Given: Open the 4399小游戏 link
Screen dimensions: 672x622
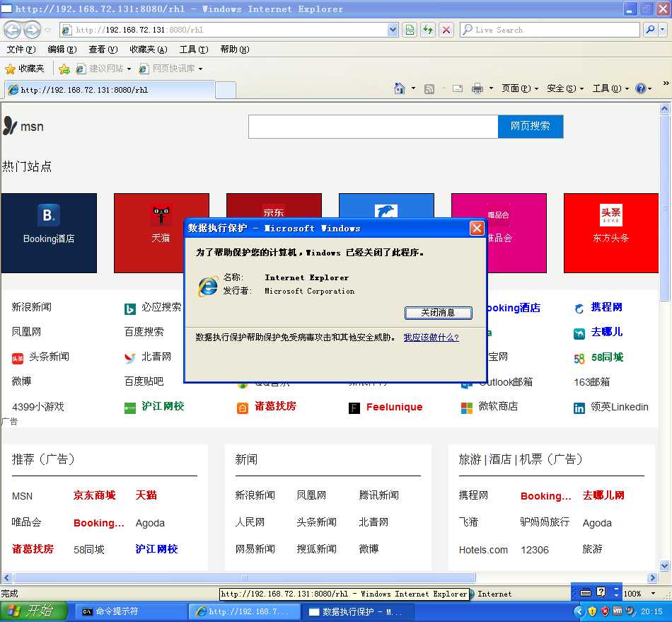Looking at the screenshot, I should [x=37, y=407].
